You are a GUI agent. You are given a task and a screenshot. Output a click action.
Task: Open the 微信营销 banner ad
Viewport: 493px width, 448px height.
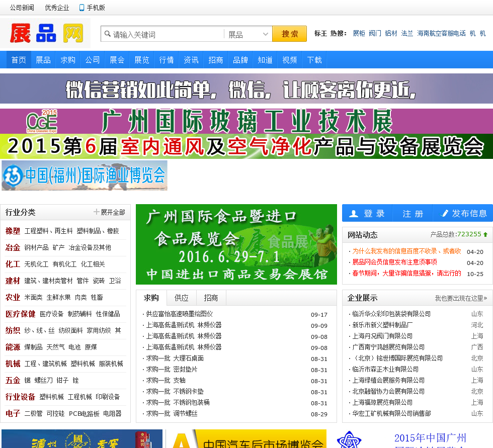click(x=247, y=89)
